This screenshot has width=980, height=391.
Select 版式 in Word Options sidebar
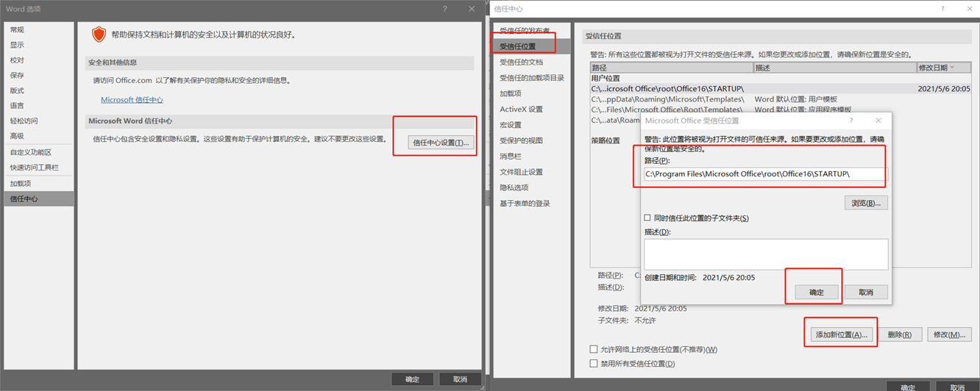(39, 90)
